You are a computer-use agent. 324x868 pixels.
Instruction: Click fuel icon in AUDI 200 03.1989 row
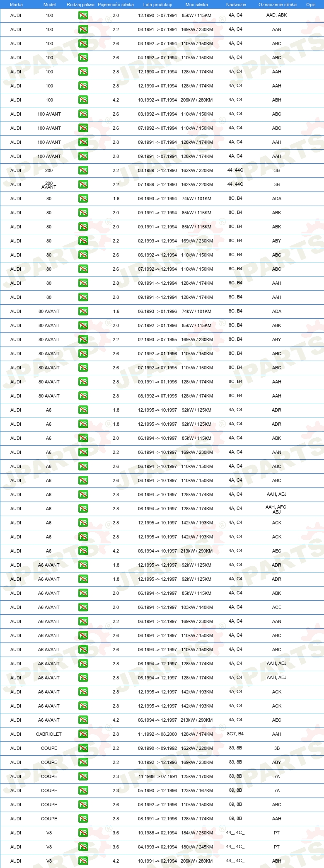click(83, 170)
